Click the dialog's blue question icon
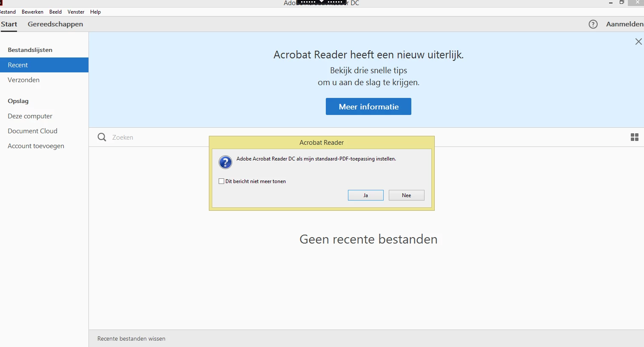The image size is (644, 347). tap(225, 162)
